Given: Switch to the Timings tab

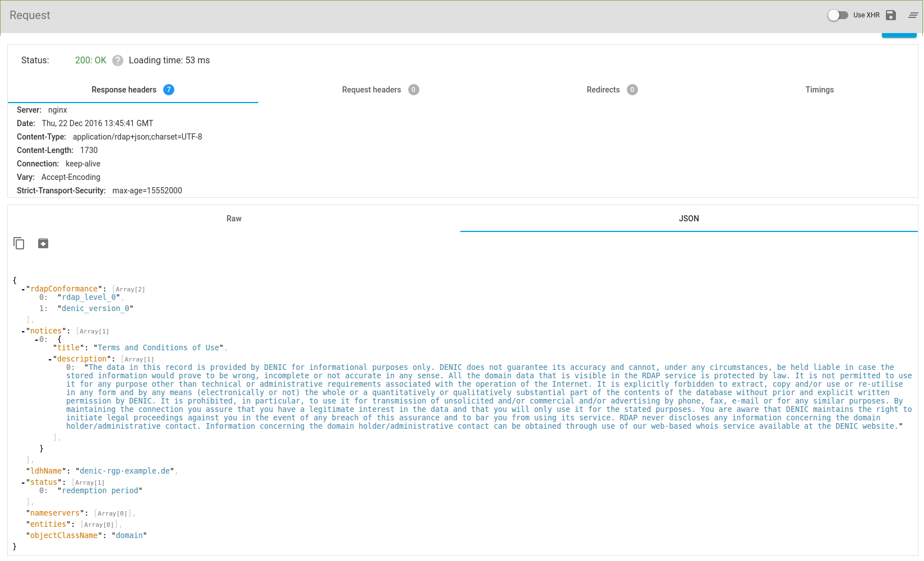Looking at the screenshot, I should coord(819,90).
